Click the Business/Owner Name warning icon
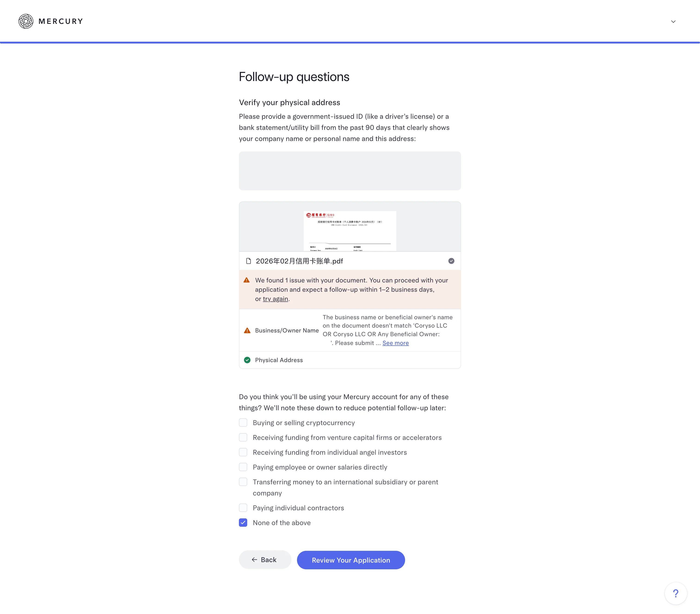This screenshot has height=614, width=700. tap(247, 330)
